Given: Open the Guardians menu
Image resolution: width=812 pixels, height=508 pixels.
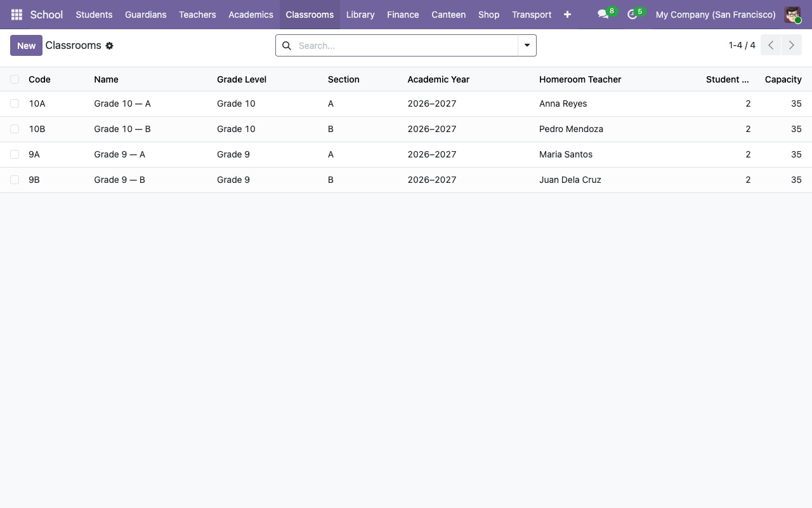Looking at the screenshot, I should 145,15.
